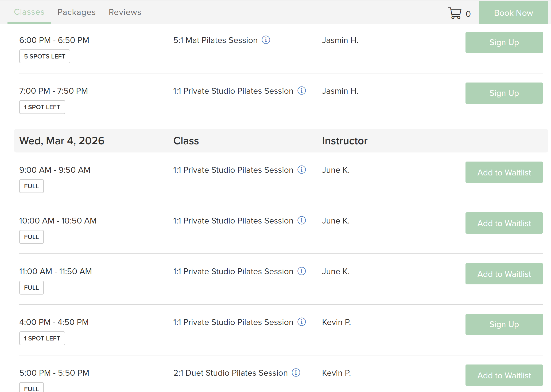Open info for 2:1 Duet Studio Pilates Session
This screenshot has width=551, height=392.
click(x=296, y=373)
